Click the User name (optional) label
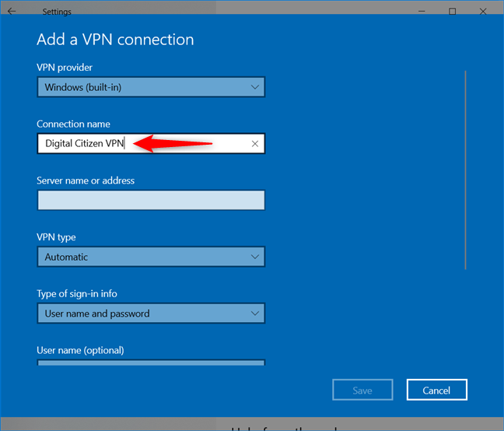Image resolution: width=504 pixels, height=431 pixels. pos(80,350)
